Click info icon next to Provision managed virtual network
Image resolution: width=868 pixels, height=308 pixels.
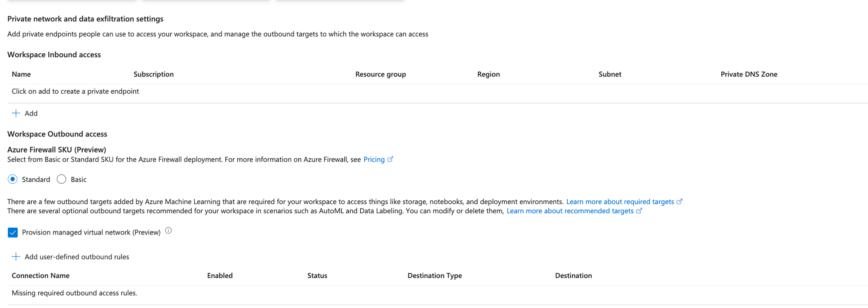[168, 231]
